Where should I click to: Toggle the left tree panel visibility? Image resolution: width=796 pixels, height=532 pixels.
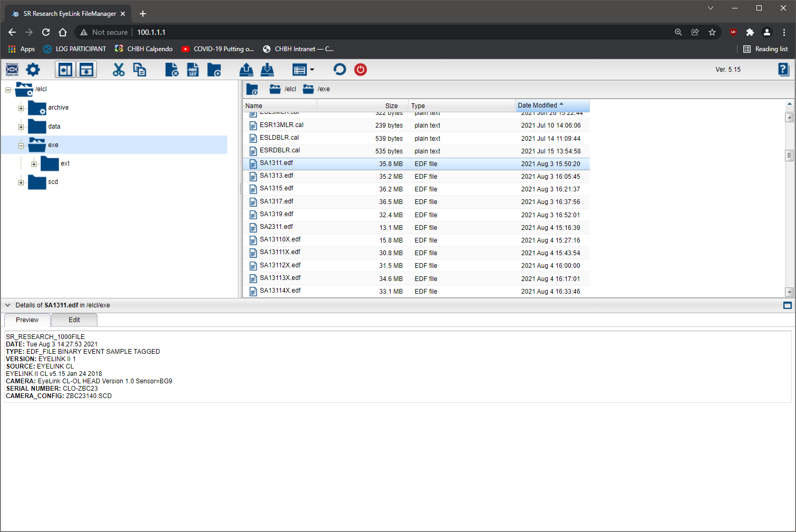click(65, 69)
